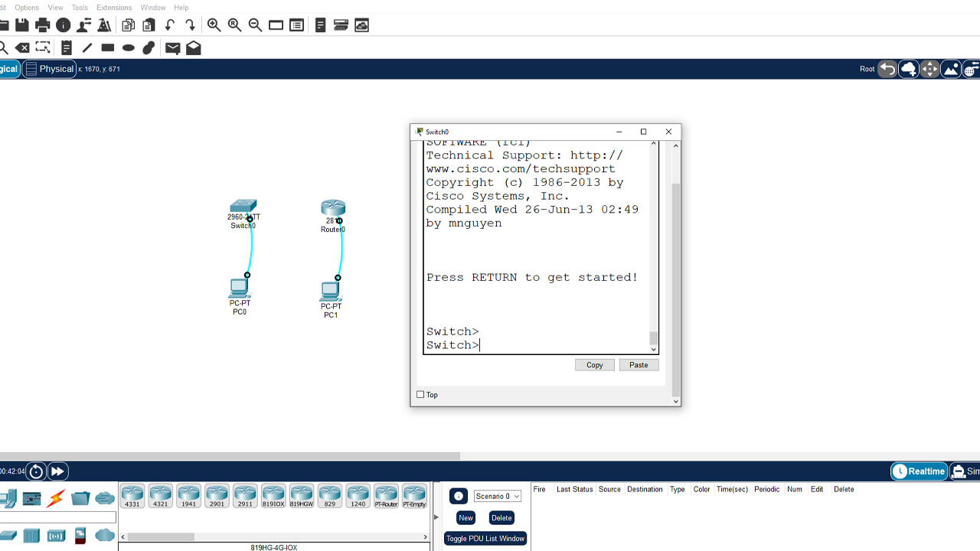Viewport: 980px width, 551px height.
Task: Save the network with the floppy disk icon
Action: pyautogui.click(x=22, y=25)
